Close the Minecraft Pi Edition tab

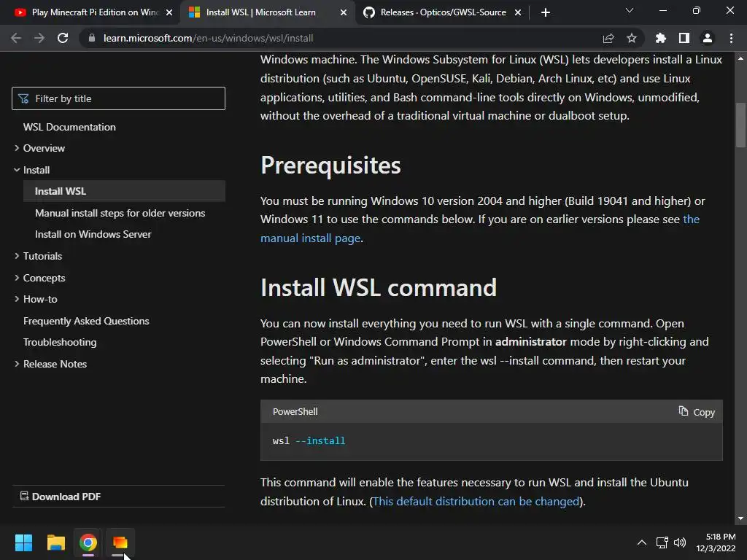point(169,12)
